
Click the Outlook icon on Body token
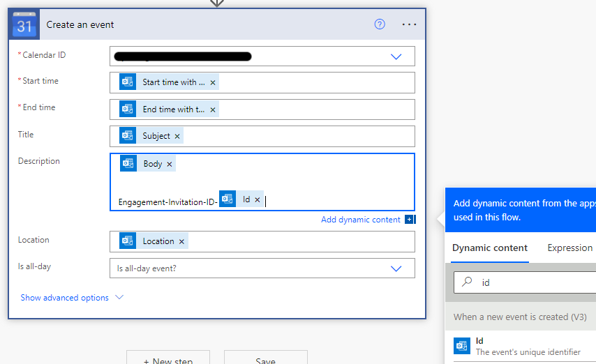128,163
